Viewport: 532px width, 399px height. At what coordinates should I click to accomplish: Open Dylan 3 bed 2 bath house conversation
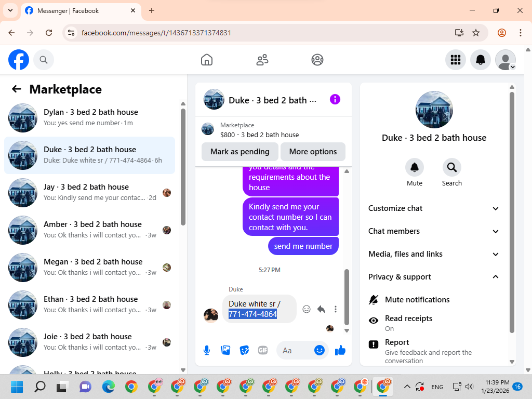click(x=89, y=118)
